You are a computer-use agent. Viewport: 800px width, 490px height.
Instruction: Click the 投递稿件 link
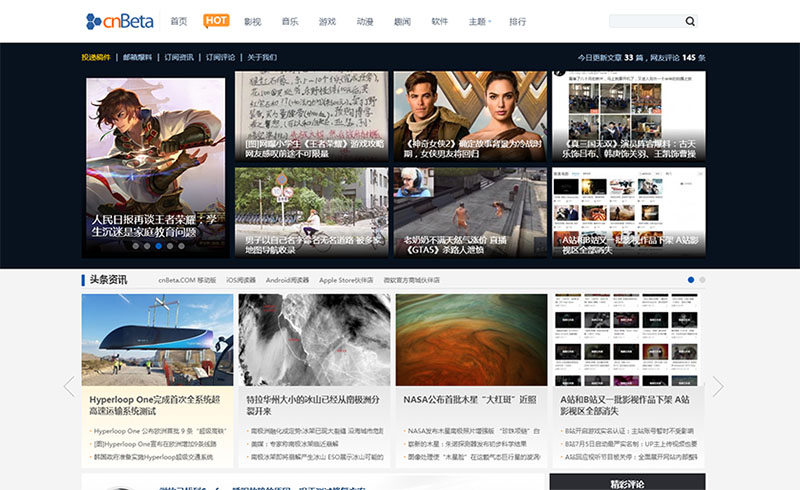coord(96,57)
